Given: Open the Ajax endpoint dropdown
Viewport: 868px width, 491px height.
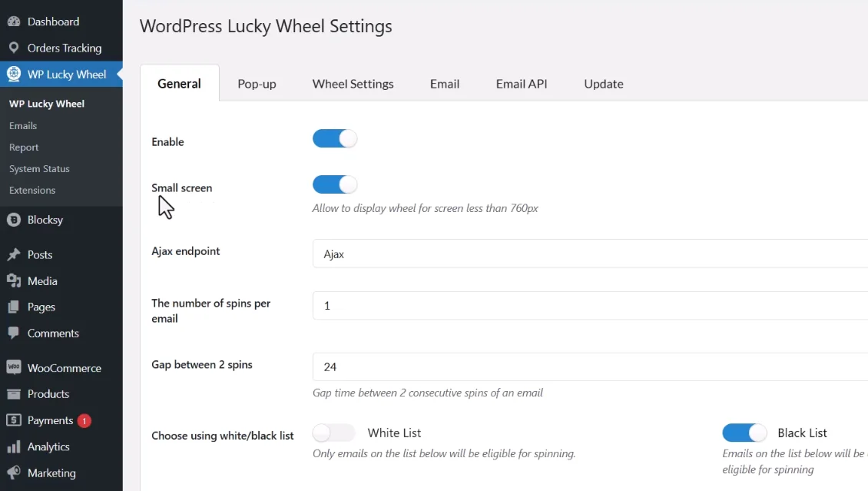Looking at the screenshot, I should click(590, 254).
